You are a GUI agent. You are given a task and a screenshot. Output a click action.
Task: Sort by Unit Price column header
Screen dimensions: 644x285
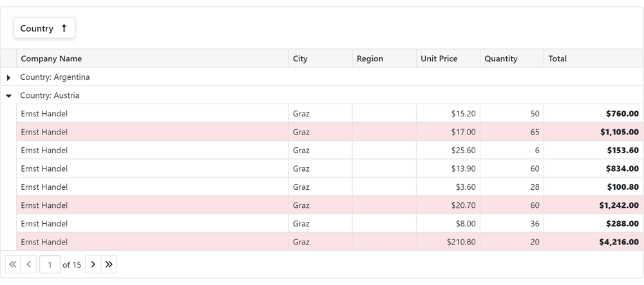point(439,59)
